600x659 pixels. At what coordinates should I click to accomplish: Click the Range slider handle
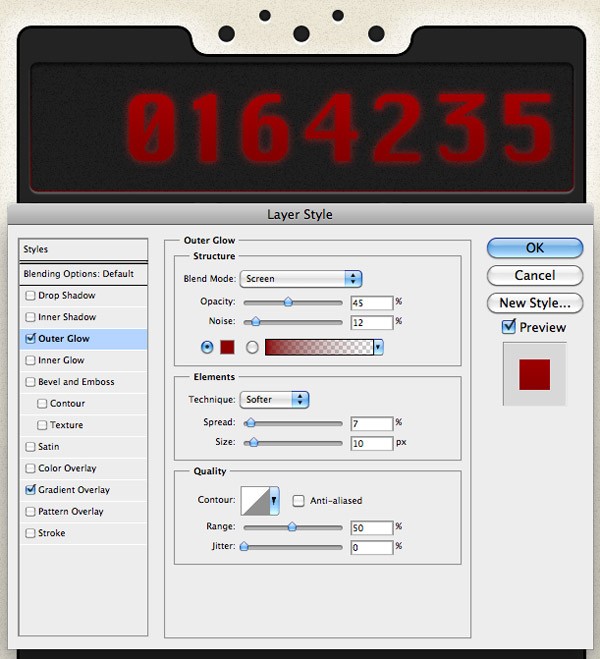pyautogui.click(x=292, y=527)
